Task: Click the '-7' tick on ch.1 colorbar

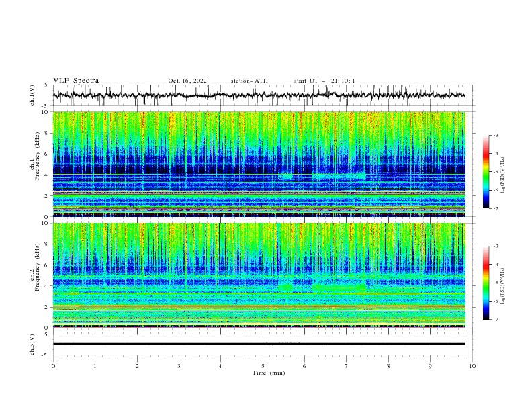Action: click(x=495, y=208)
